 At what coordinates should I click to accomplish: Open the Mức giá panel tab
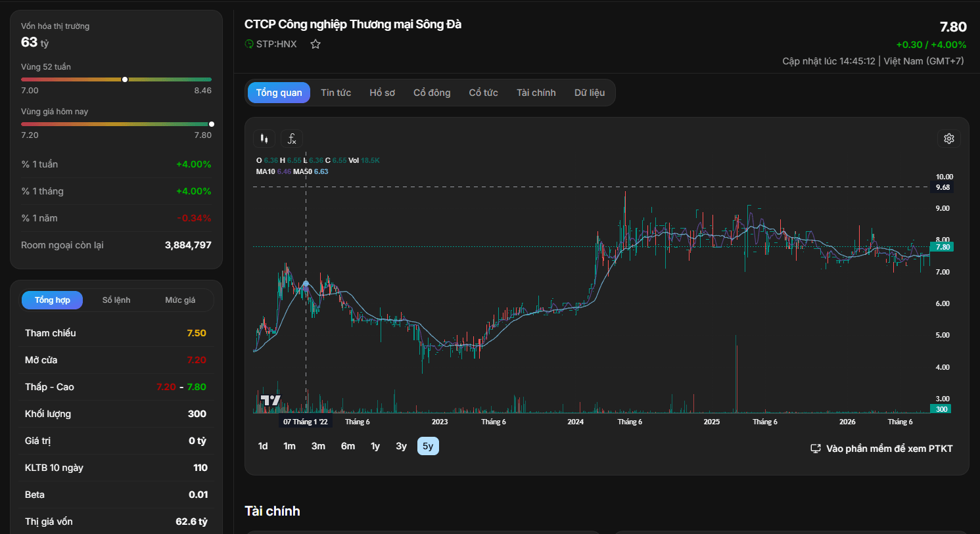point(180,300)
